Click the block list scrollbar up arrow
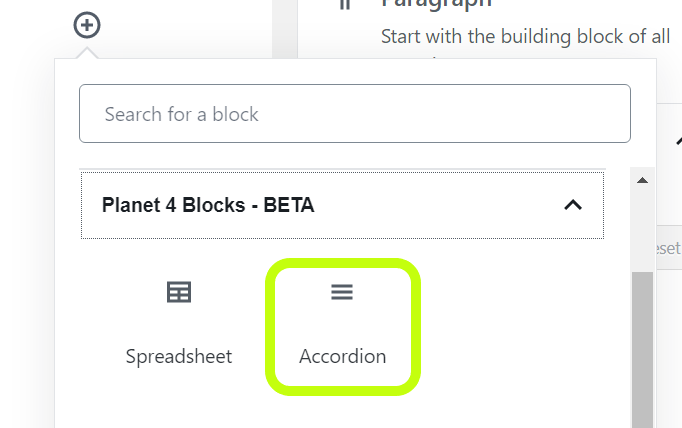 click(x=642, y=181)
